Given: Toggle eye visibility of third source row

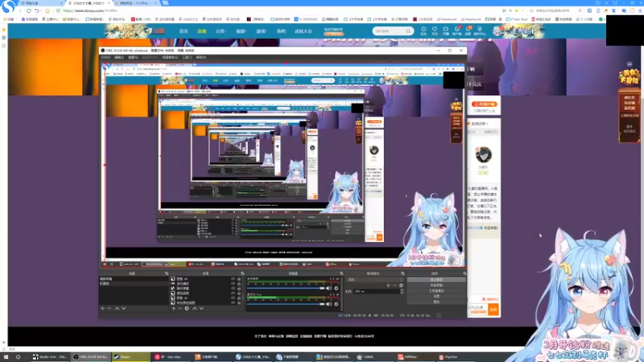Looking at the screenshot, I should [x=233, y=289].
